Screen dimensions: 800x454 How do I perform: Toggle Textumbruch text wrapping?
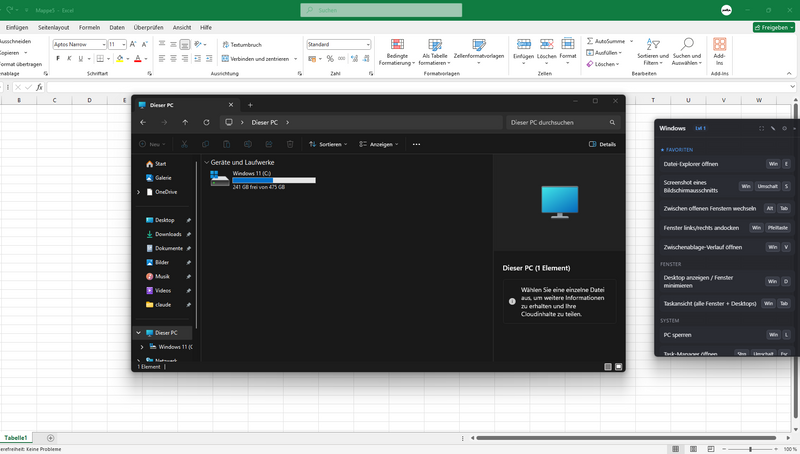pos(242,44)
